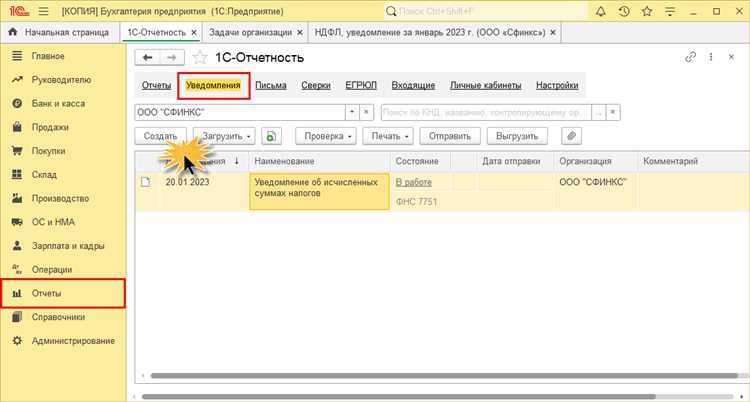
Task: Add 1С-Отчетность to favorites star
Action: (x=199, y=58)
